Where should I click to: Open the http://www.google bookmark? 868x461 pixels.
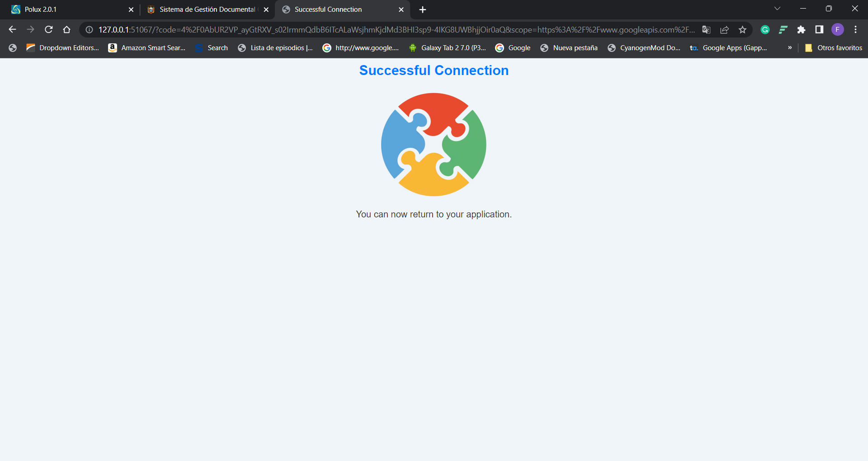point(360,48)
